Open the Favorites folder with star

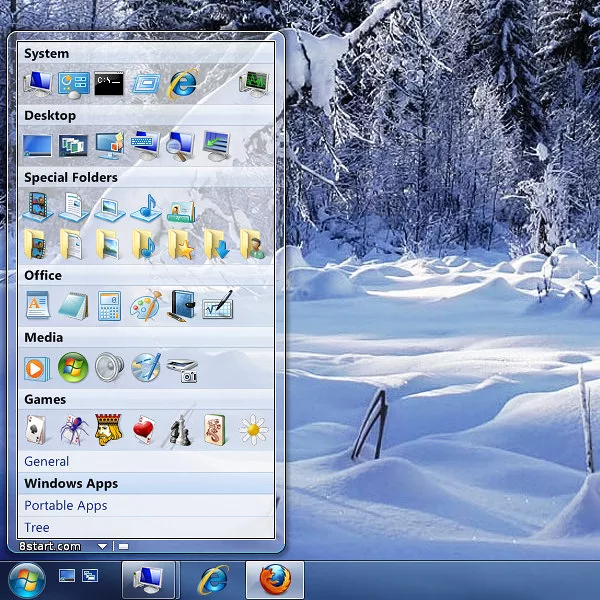(x=181, y=243)
